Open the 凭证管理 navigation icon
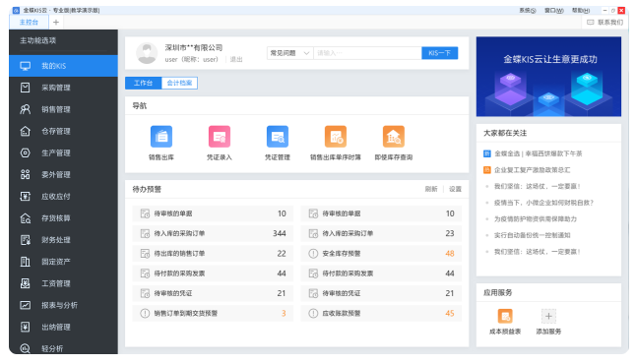This screenshot has height=364, width=635. click(278, 137)
